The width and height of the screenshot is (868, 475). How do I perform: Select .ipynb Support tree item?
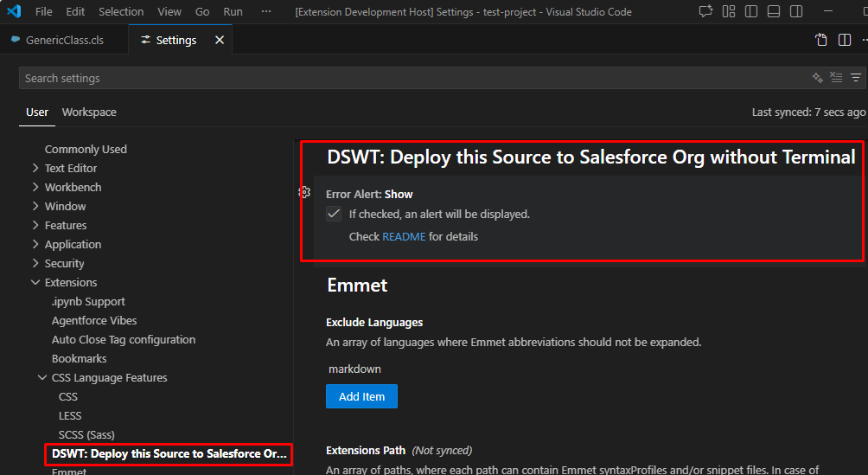88,301
